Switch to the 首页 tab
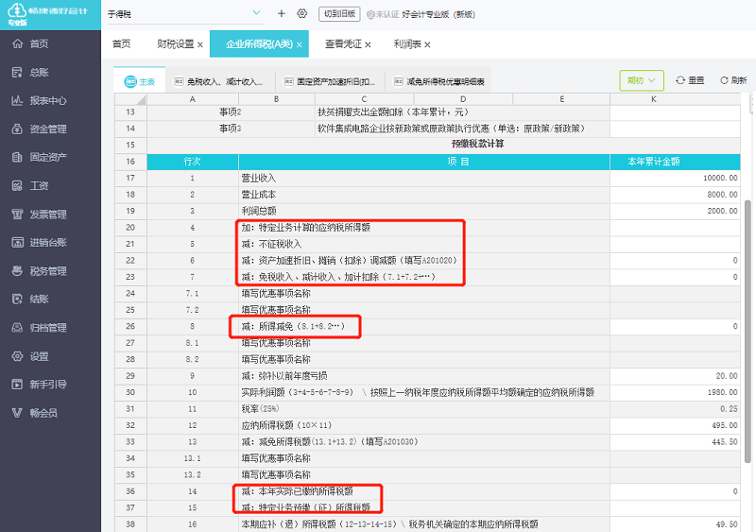This screenshot has width=756, height=532. point(122,43)
